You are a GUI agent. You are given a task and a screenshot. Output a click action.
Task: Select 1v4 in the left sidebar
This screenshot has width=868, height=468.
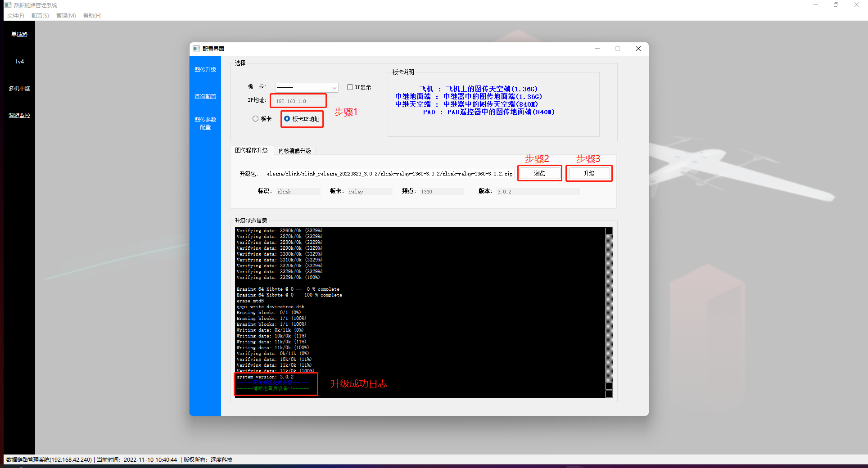tap(19, 61)
